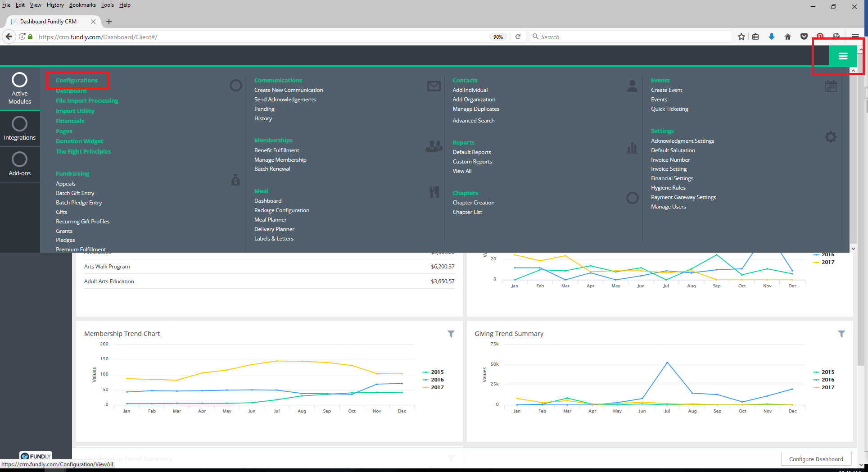The height and width of the screenshot is (472, 868).
Task: Open Custom Reports link
Action: [x=472, y=162]
